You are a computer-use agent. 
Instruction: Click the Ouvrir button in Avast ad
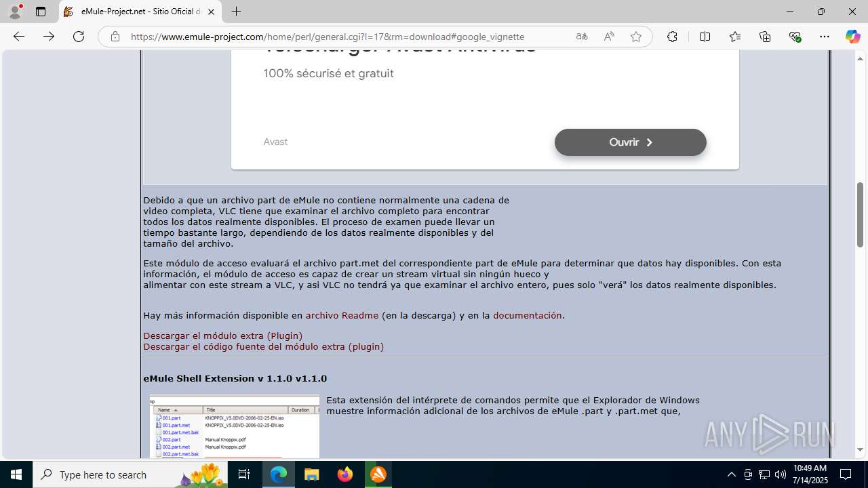point(631,142)
